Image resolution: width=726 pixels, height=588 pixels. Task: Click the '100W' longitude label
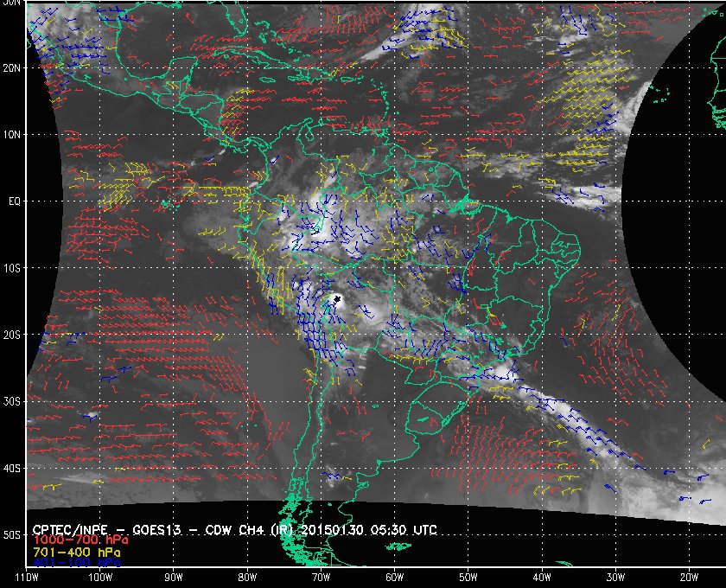pos(100,578)
